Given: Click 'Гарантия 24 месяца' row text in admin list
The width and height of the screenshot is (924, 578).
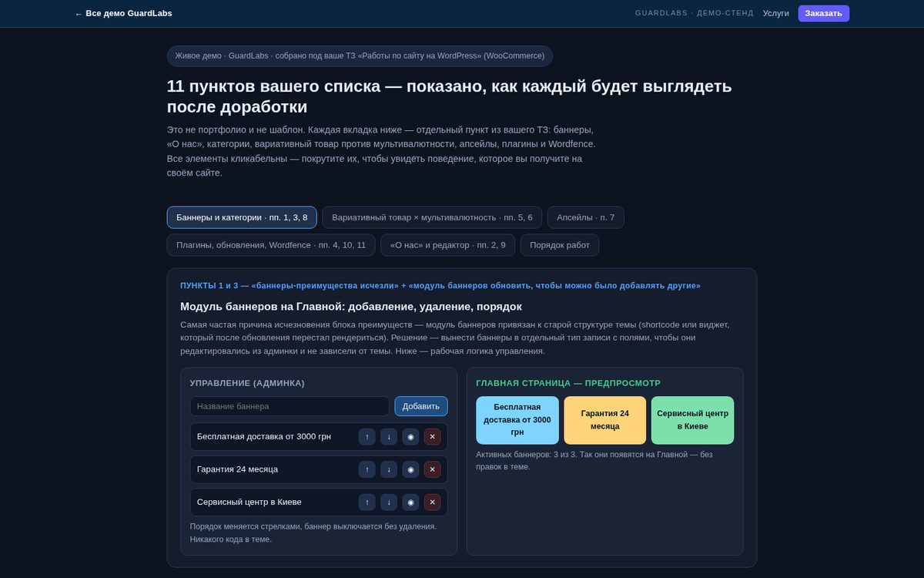Looking at the screenshot, I should click(238, 469).
